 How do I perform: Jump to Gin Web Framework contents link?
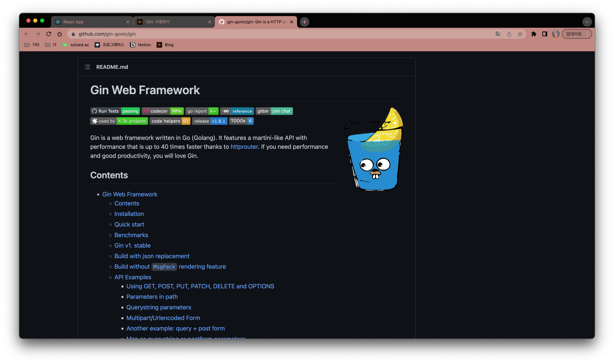130,194
